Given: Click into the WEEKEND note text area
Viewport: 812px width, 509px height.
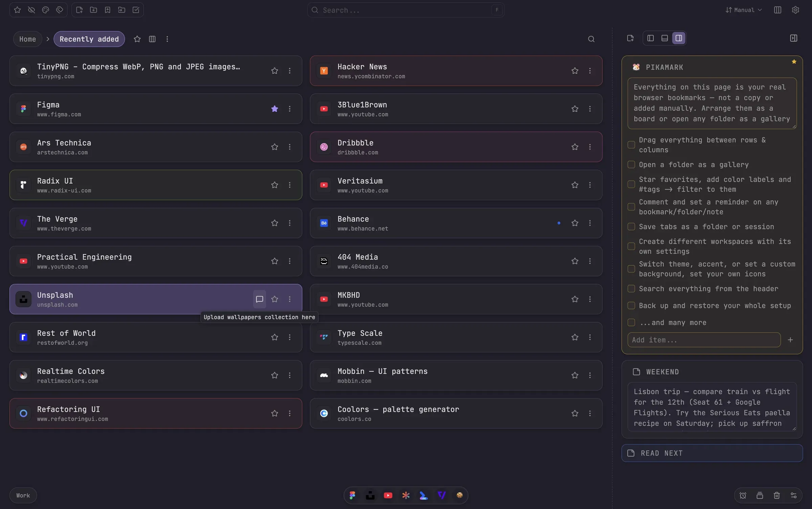Looking at the screenshot, I should tap(712, 407).
